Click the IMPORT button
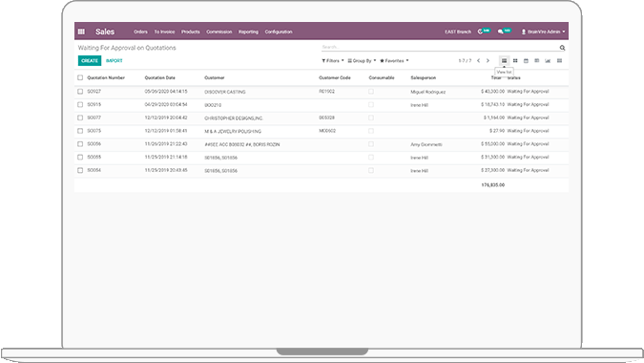Image resolution: width=644 pixels, height=363 pixels. click(114, 61)
